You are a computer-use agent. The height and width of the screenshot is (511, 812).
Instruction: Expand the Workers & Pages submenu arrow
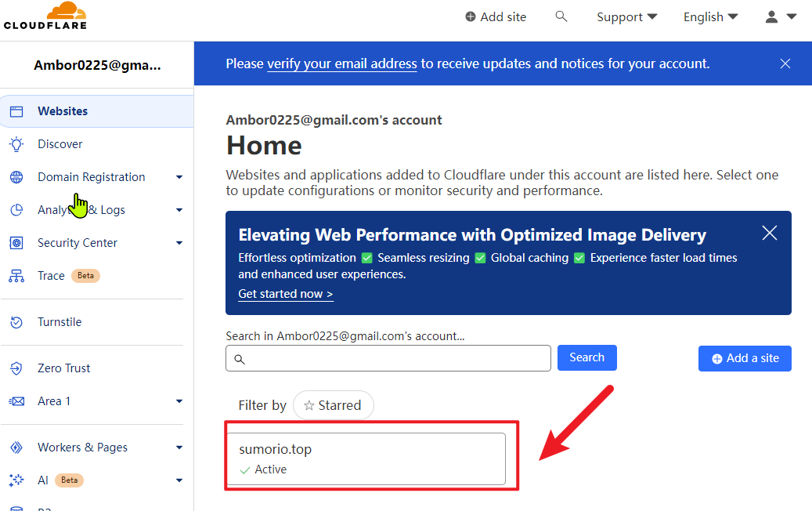click(x=179, y=448)
